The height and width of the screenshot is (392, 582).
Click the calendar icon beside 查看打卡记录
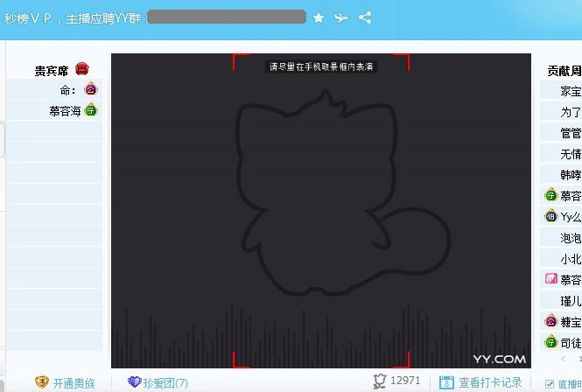click(446, 382)
